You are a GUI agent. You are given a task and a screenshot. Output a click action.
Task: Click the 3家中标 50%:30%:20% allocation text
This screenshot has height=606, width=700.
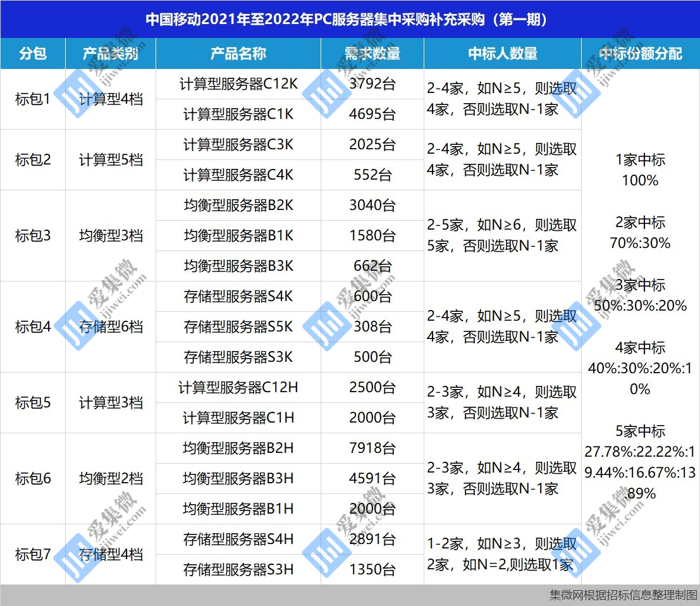pyautogui.click(x=640, y=295)
